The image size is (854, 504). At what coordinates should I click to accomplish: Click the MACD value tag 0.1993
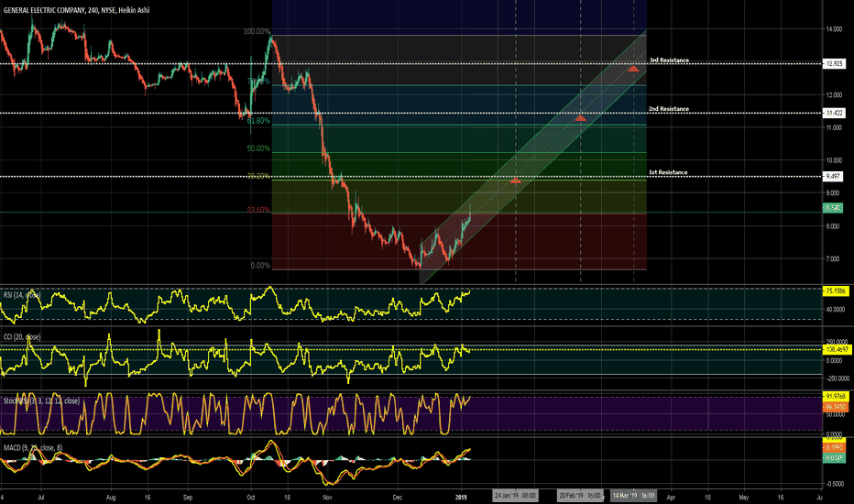click(834, 447)
